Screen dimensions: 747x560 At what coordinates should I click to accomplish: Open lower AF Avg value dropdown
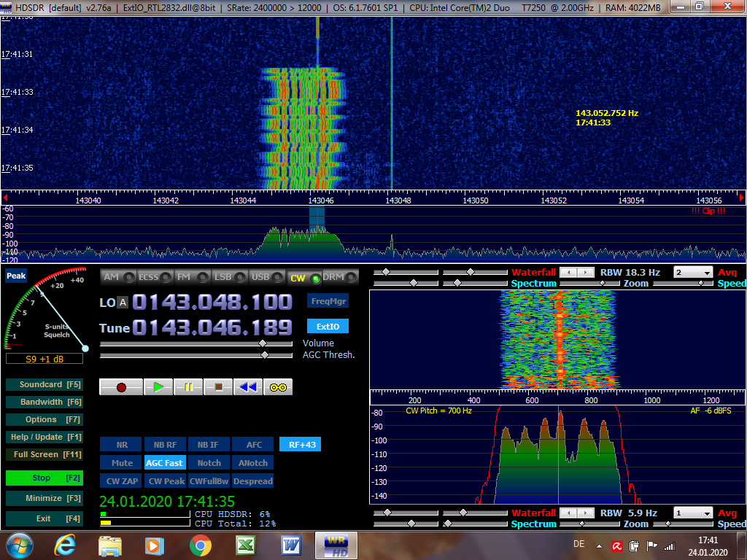pos(693,513)
